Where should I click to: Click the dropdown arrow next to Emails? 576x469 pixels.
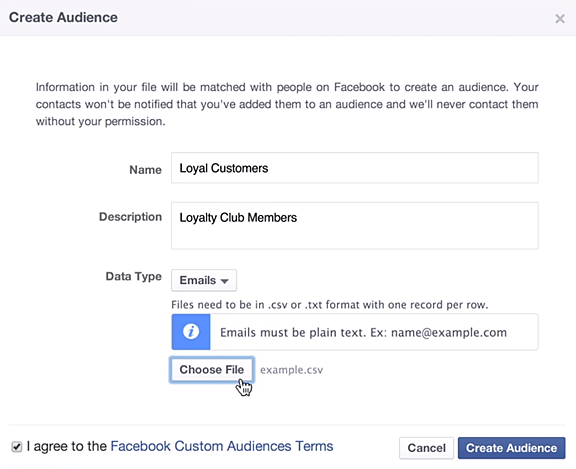coord(224,281)
